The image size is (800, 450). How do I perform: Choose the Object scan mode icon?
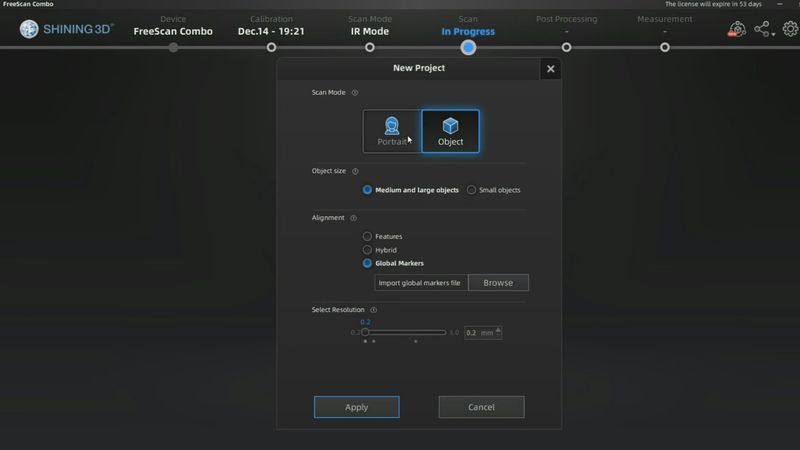[x=450, y=130]
